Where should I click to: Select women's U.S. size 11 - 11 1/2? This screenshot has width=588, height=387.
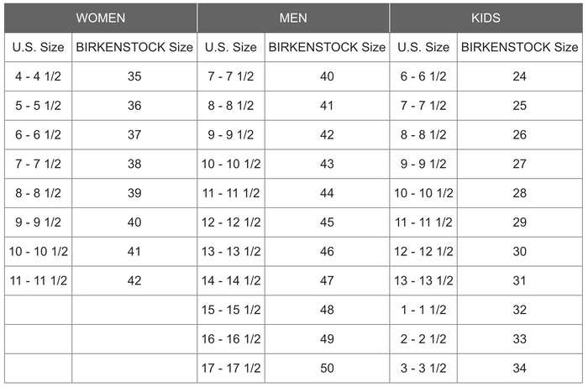click(x=39, y=280)
